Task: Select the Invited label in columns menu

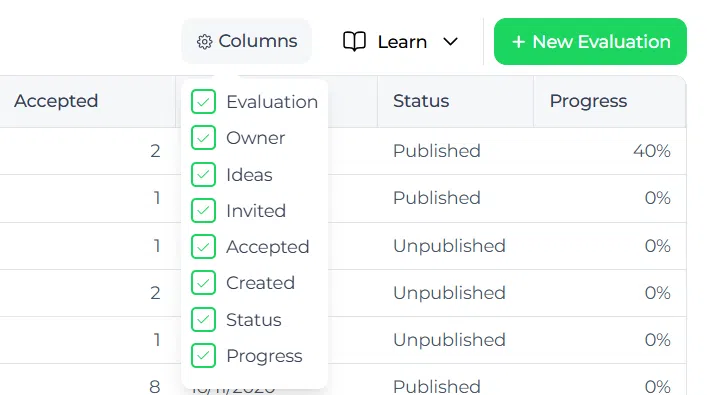Action: 256,211
